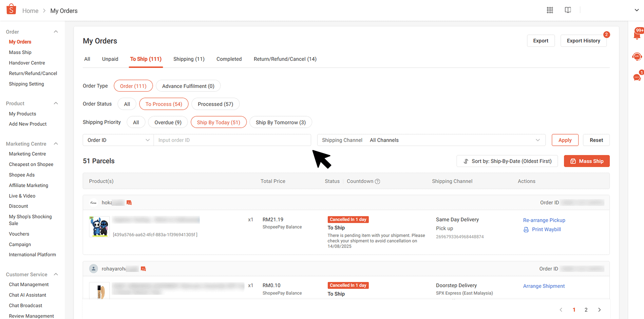Collapse the Marketing Centre sidebar section
This screenshot has width=644, height=319.
pos(56,144)
